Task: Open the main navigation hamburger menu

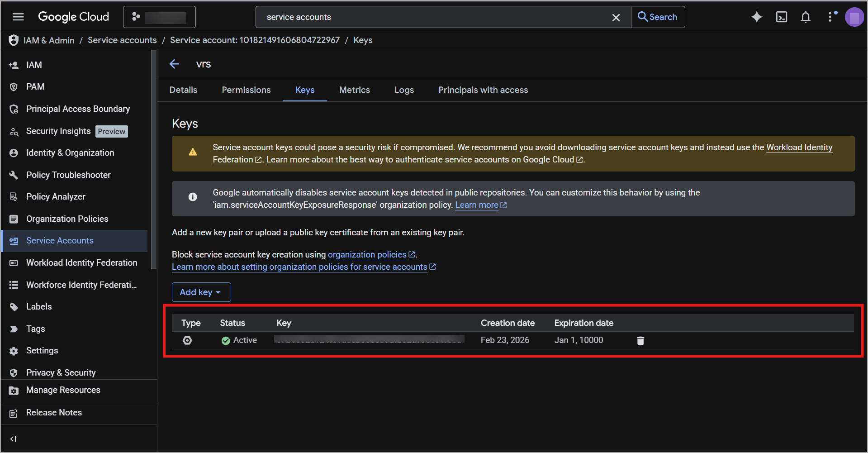Action: (x=18, y=17)
